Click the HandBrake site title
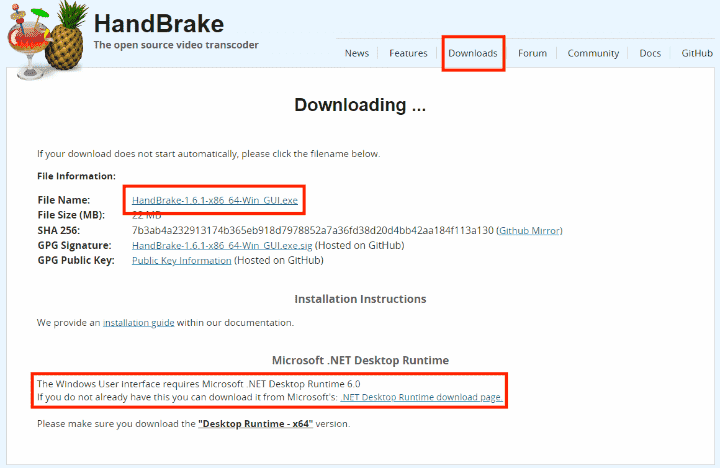The width and height of the screenshot is (720, 468). point(158,24)
